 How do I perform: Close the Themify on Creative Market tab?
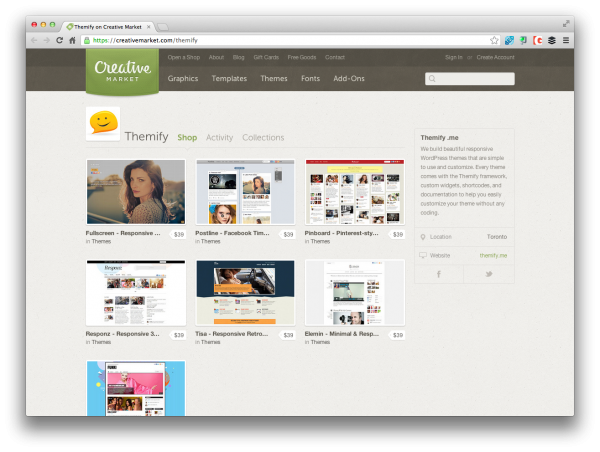[x=149, y=27]
